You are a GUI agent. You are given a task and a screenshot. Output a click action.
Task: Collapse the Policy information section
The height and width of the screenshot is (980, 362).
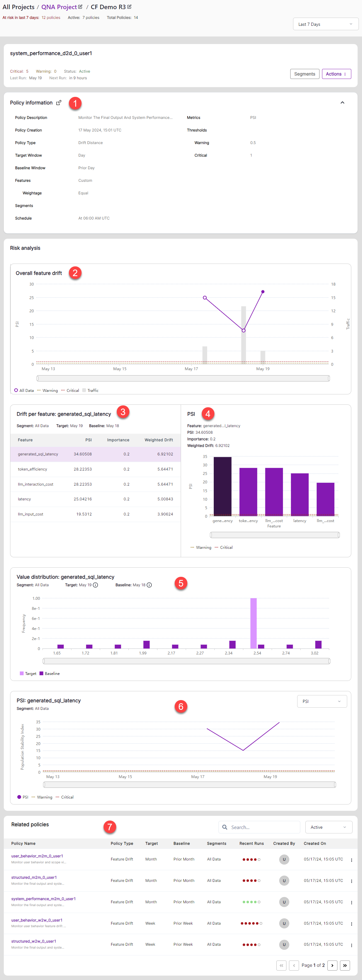[x=342, y=103]
